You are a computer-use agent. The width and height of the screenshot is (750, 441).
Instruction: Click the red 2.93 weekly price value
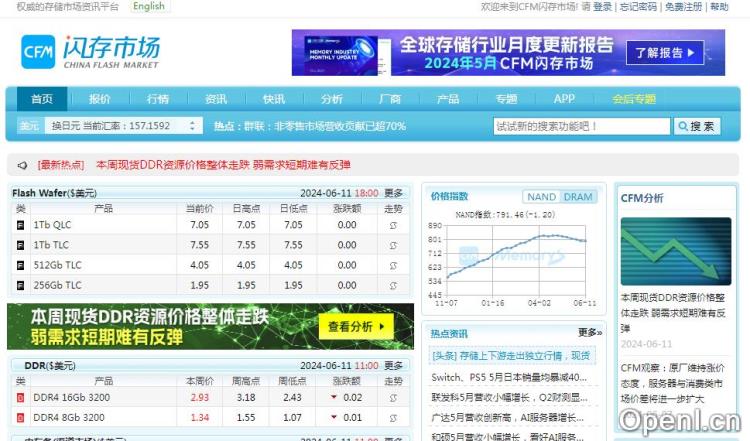[x=199, y=398]
